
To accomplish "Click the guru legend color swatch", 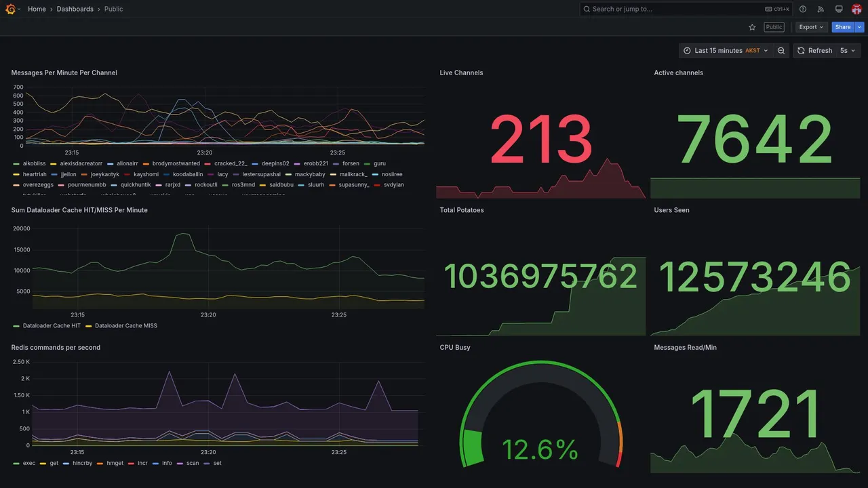I will click(x=368, y=163).
